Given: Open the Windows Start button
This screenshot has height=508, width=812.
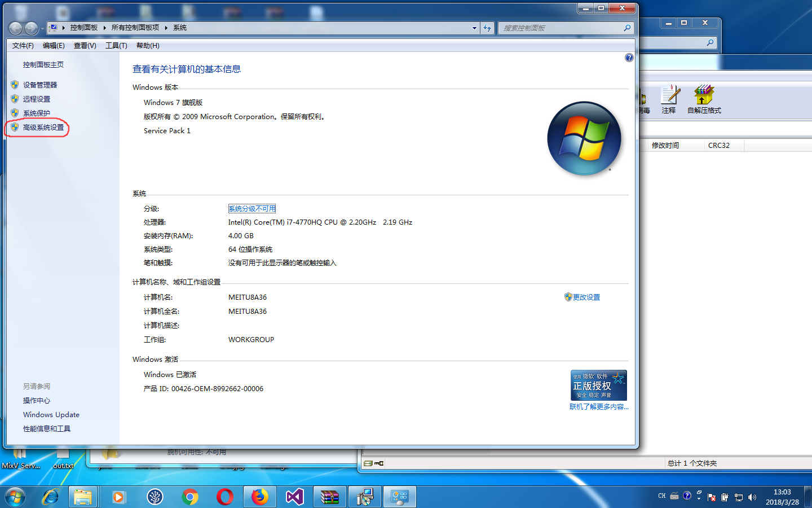Looking at the screenshot, I should (15, 497).
